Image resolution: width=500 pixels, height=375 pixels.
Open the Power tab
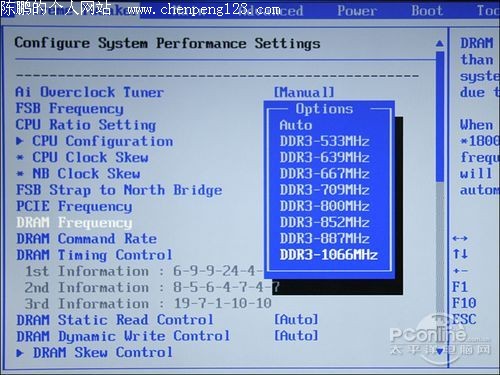point(357,11)
